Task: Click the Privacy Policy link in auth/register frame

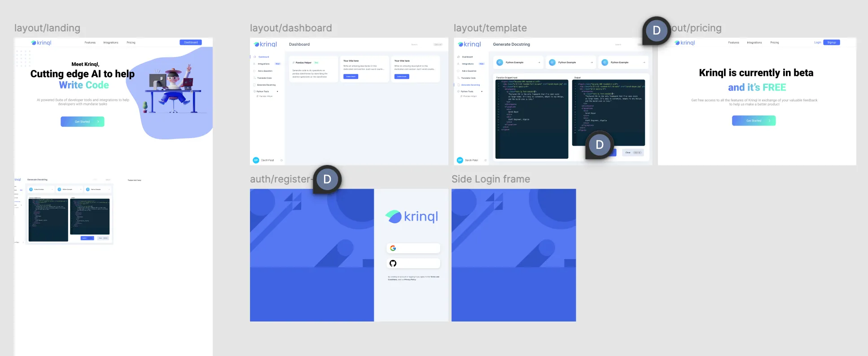Action: click(410, 280)
